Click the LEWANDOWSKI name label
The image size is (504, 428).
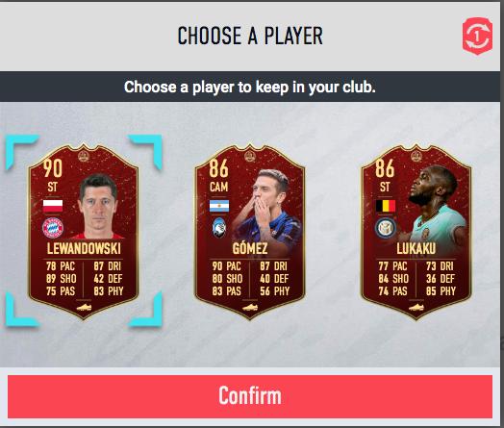(x=84, y=248)
